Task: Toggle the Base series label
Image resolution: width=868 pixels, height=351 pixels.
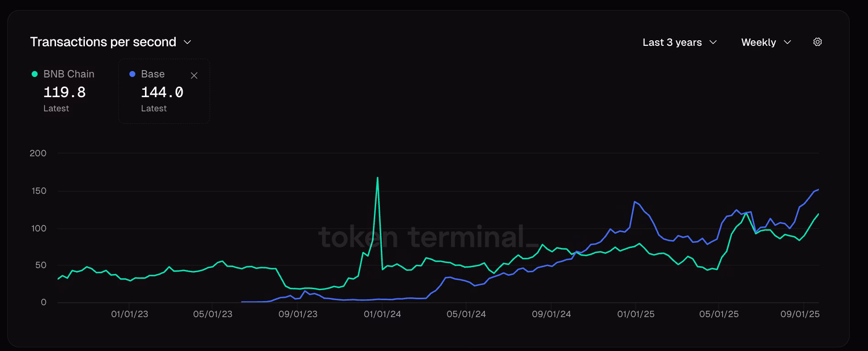Action: (153, 74)
